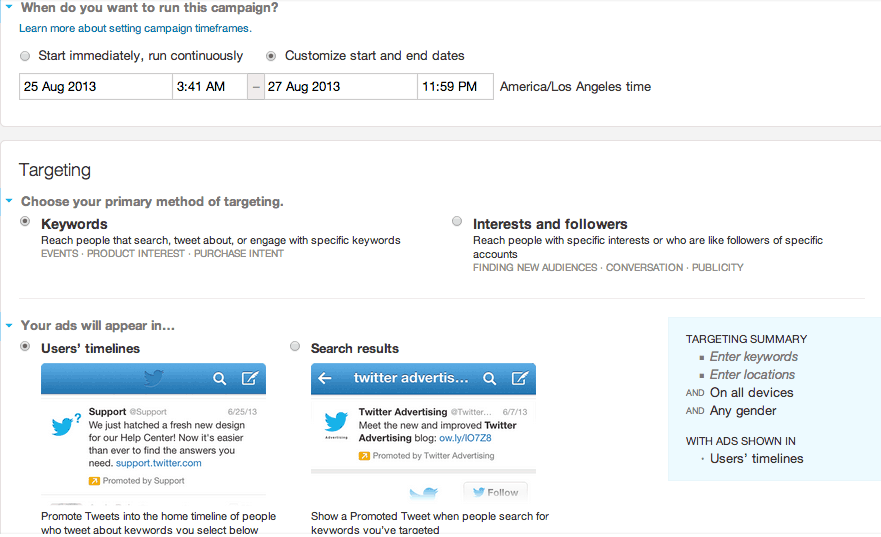Choose 'Interests and followers' targeting method
Screen dimensions: 881x537
pyautogui.click(x=457, y=221)
